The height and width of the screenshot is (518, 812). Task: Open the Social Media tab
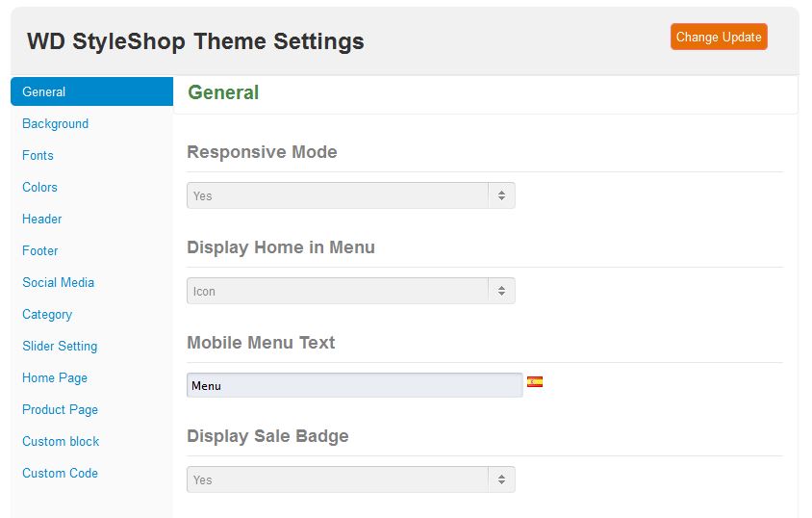pos(59,283)
